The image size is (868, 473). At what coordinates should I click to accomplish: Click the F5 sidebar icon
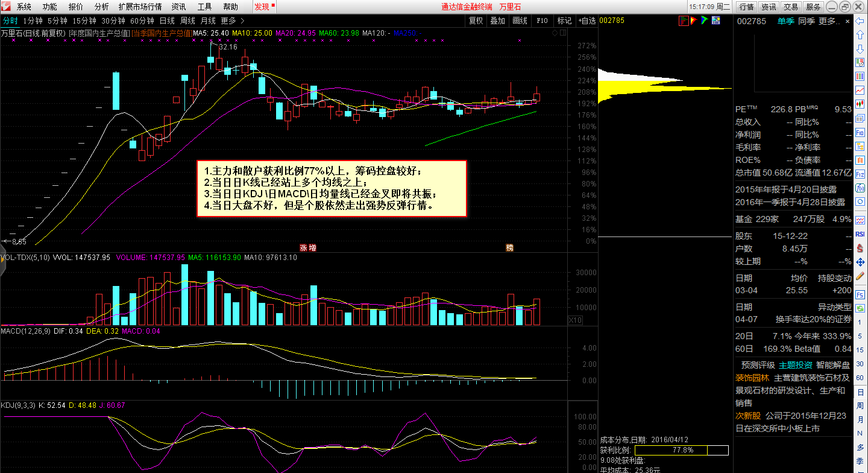pos(860,295)
